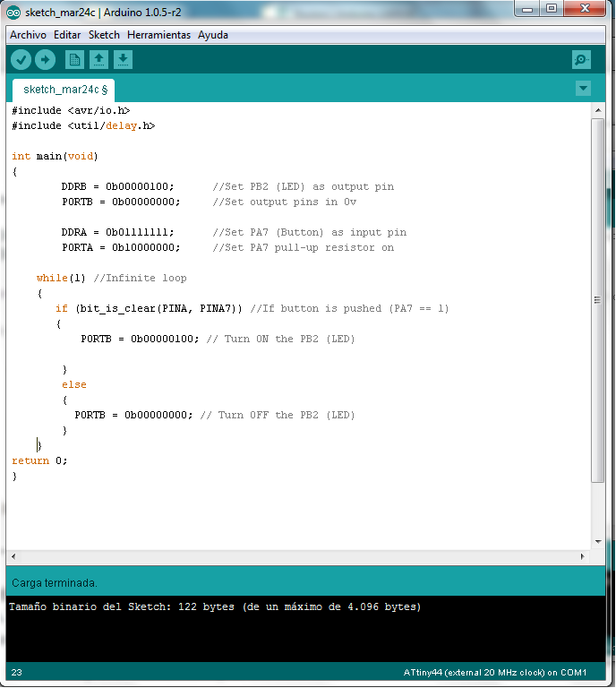Save the sketch with the down-arrow icon
The image size is (616, 688).
[124, 60]
